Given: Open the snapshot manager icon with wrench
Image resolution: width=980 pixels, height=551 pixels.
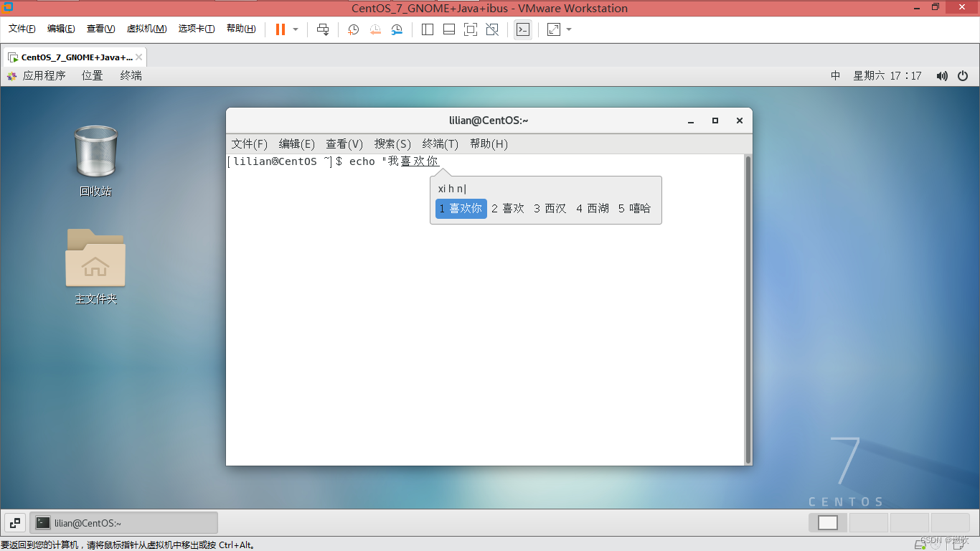Looking at the screenshot, I should (x=397, y=29).
